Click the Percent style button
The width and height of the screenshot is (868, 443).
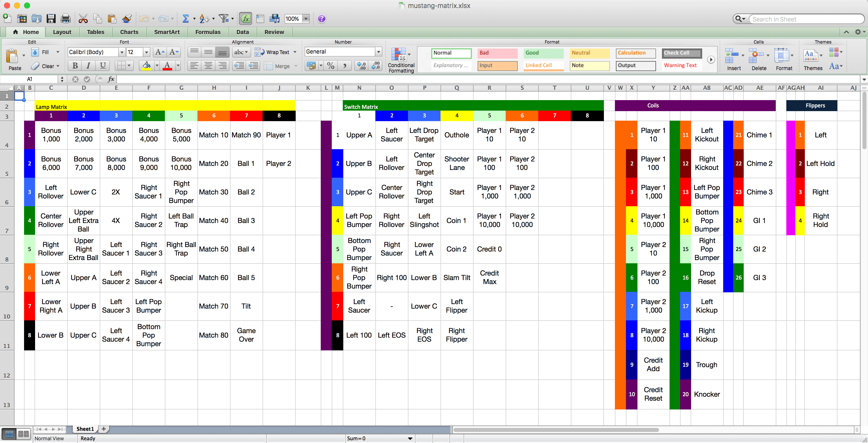[331, 66]
